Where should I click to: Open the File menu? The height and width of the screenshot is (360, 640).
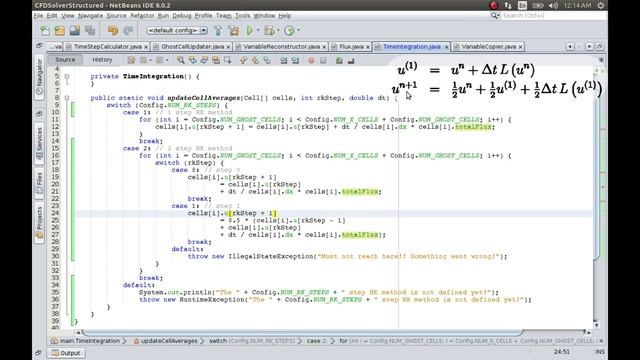click(38, 16)
